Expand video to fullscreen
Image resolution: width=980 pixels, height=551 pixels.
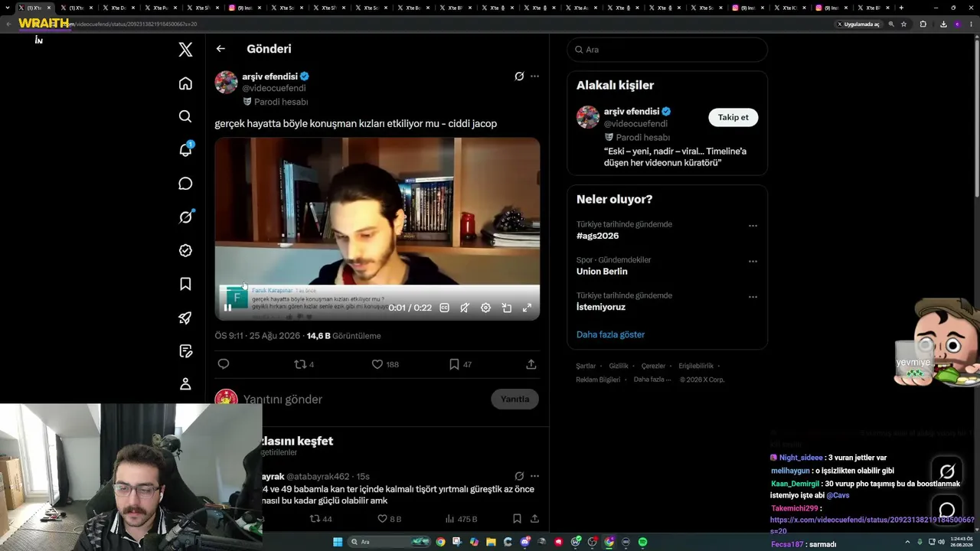pyautogui.click(x=527, y=308)
